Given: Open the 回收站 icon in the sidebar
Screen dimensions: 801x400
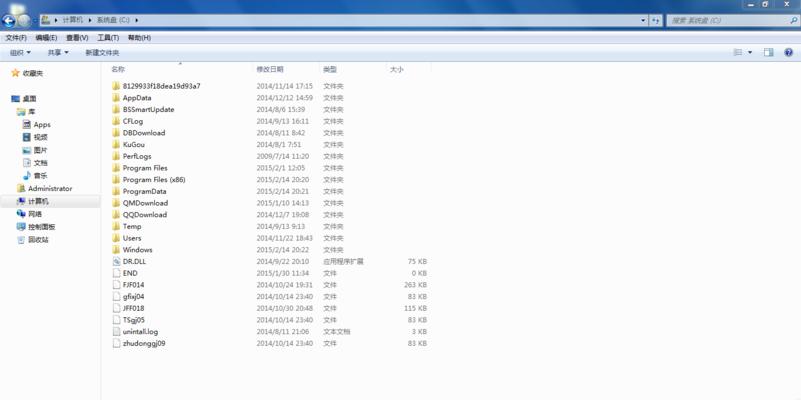Looking at the screenshot, I should click(x=21, y=240).
